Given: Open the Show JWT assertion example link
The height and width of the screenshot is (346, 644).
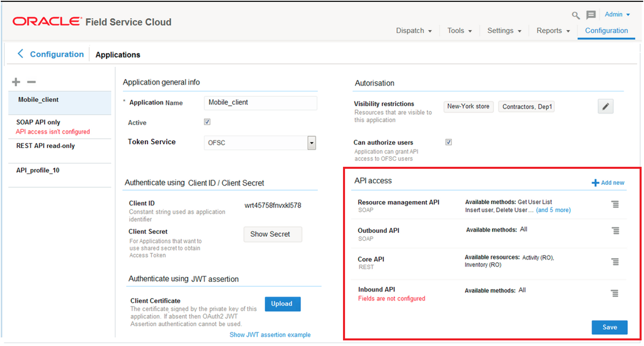Looking at the screenshot, I should pos(270,335).
